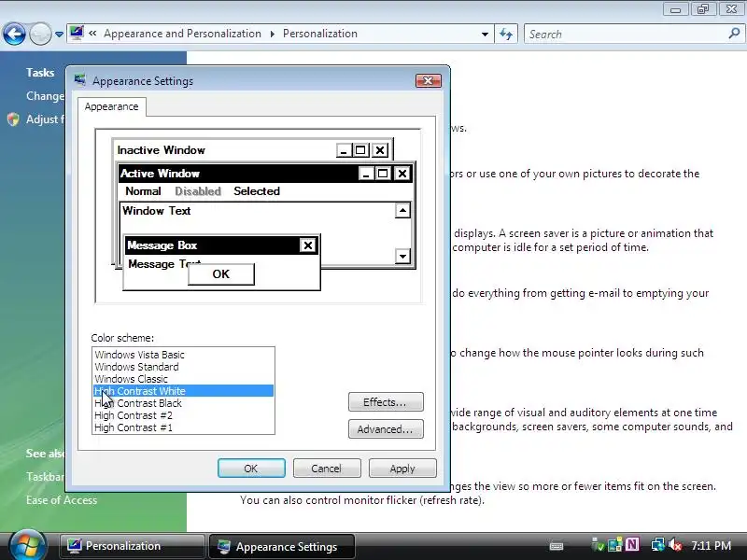
Task: Click the preview Message Box close X
Action: 308,245
